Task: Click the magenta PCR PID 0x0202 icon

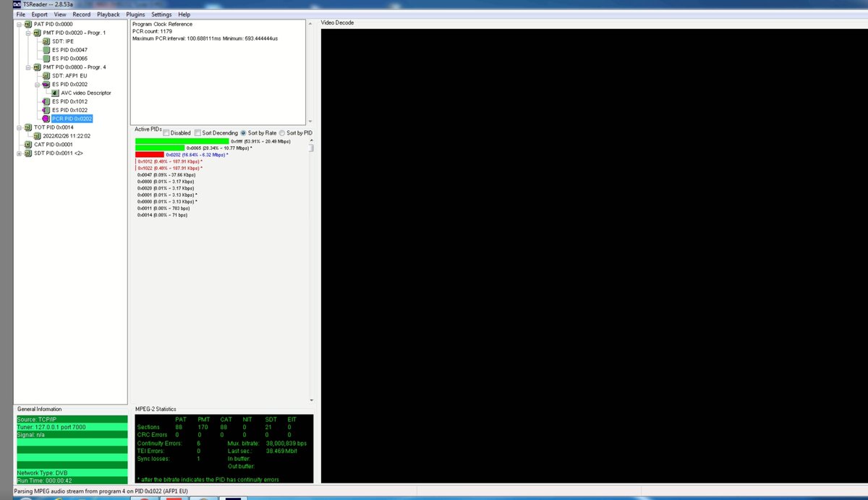Action: click(x=46, y=119)
